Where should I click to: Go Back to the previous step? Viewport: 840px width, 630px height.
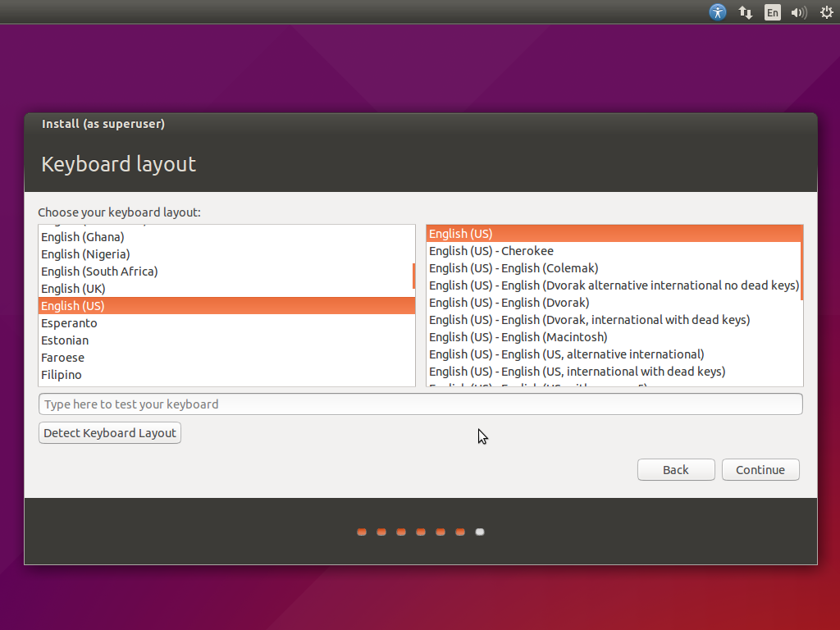tap(676, 470)
